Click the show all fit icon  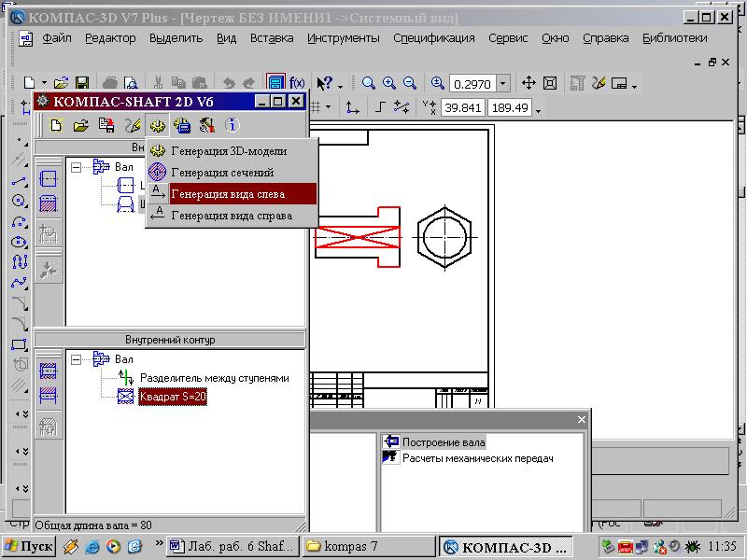pos(550,83)
